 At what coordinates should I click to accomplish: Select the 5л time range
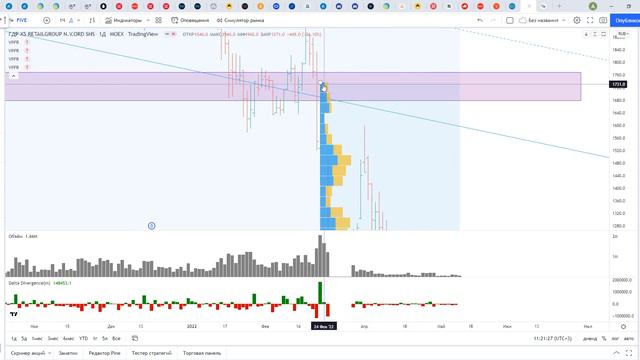pyautogui.click(x=105, y=338)
